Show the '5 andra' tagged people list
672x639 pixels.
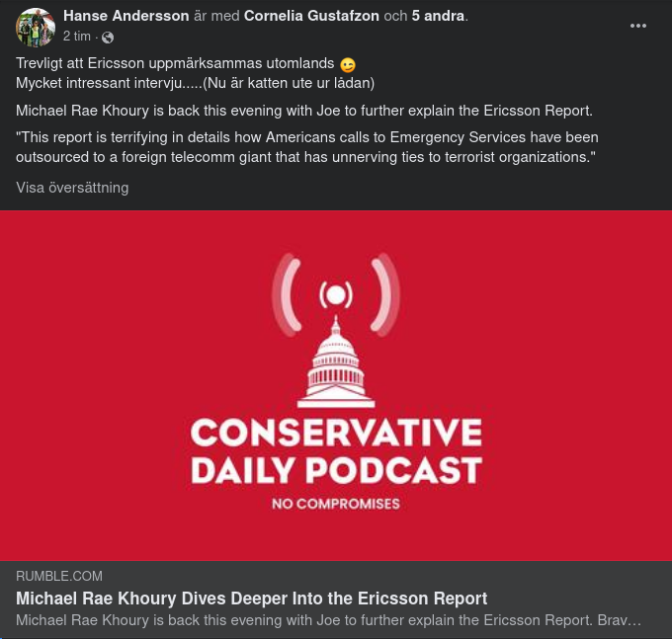(x=438, y=16)
